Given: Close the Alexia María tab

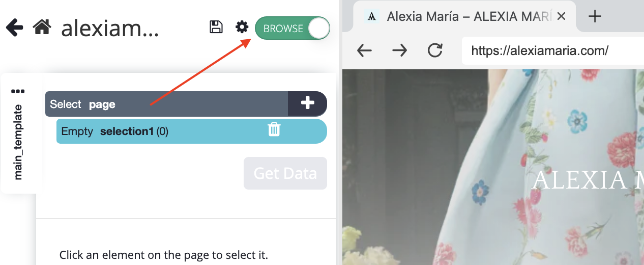Looking at the screenshot, I should 561,16.
